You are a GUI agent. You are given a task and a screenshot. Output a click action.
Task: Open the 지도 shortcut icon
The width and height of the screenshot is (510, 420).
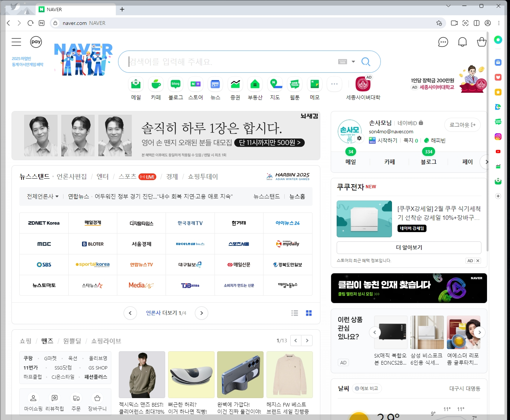click(275, 85)
